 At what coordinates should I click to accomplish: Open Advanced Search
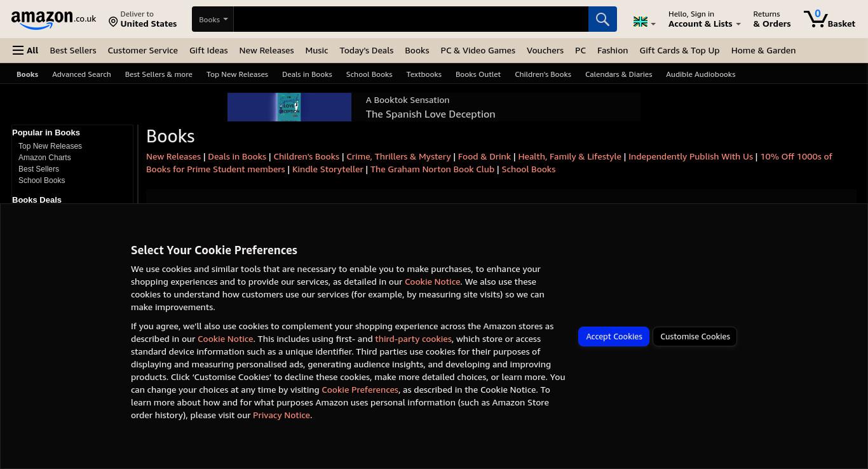pos(81,74)
